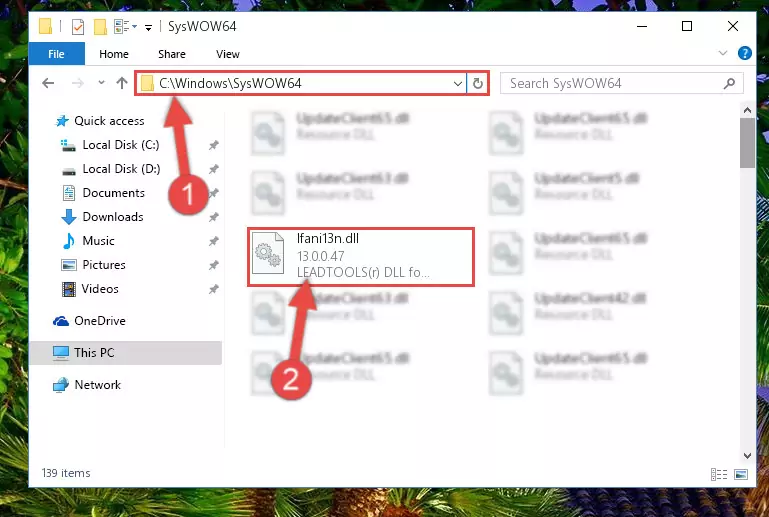Viewport: 769px width, 517px height.
Task: Click the pin icon beside Downloads
Action: [213, 217]
